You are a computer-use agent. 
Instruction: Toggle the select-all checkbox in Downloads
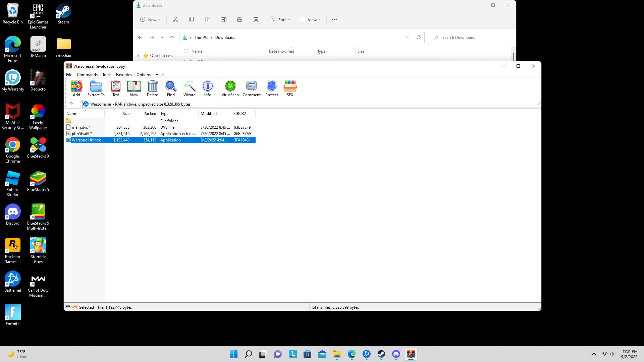186,51
